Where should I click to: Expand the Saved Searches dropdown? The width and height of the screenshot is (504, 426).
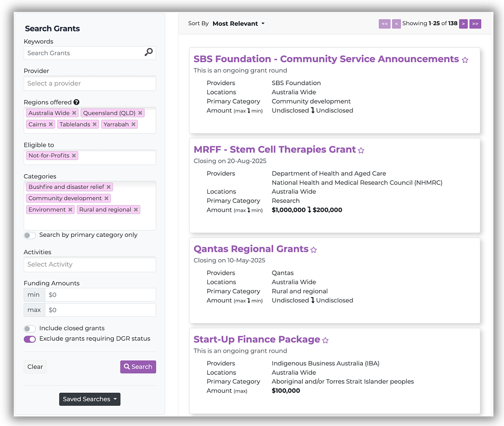90,399
